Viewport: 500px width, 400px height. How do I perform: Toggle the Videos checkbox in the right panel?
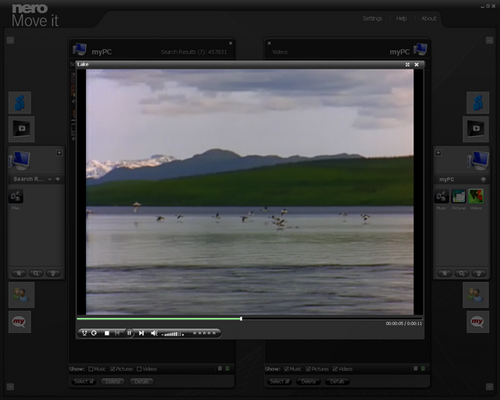pyautogui.click(x=335, y=369)
